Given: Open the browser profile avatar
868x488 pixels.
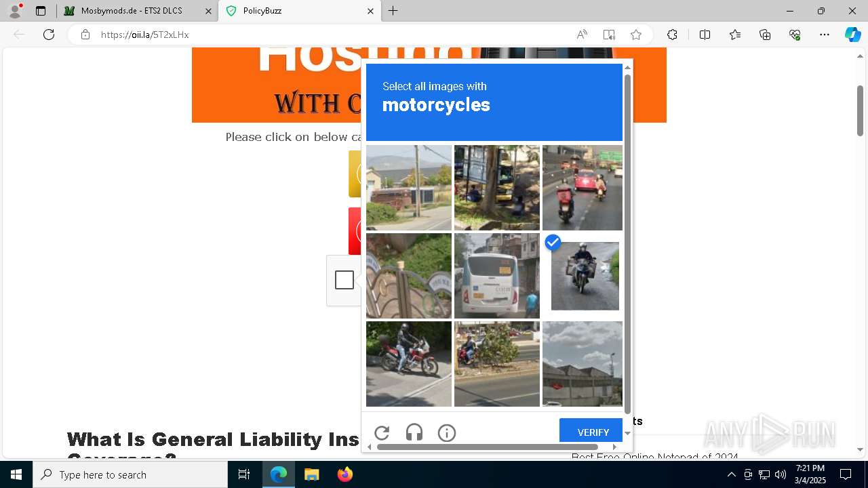Looking at the screenshot, I should click(15, 11).
